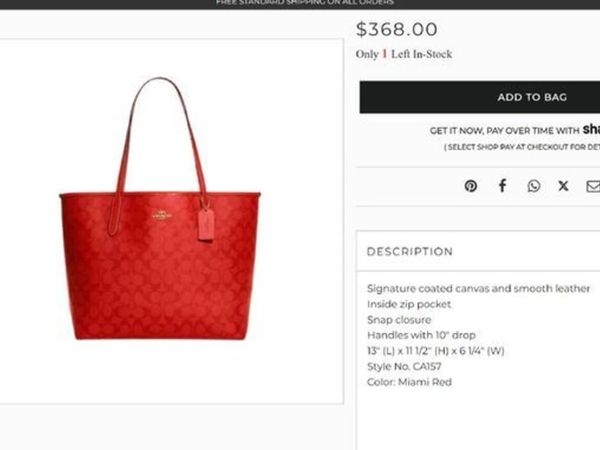Select the $368.00 price text
Viewport: 600px width, 450px height.
[396, 29]
